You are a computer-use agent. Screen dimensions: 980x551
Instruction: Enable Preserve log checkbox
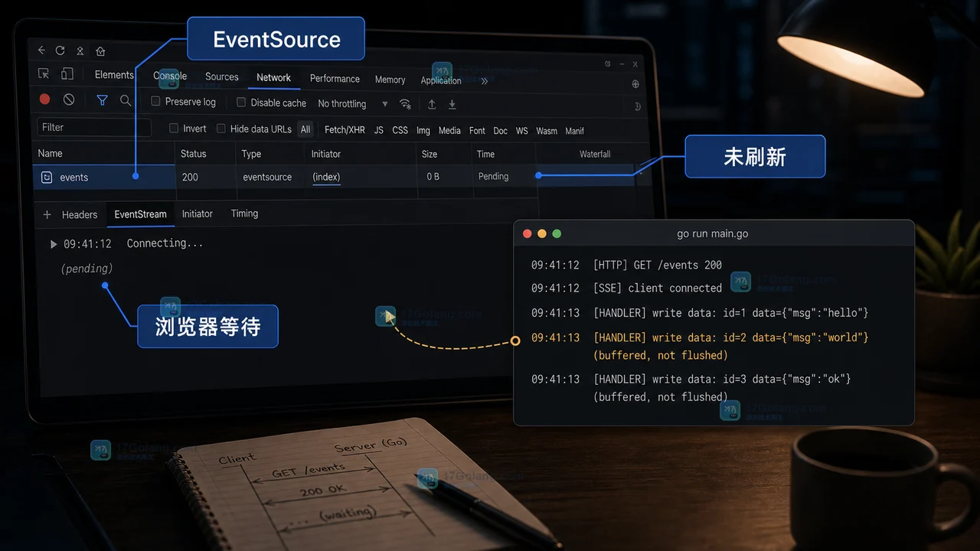(x=155, y=101)
